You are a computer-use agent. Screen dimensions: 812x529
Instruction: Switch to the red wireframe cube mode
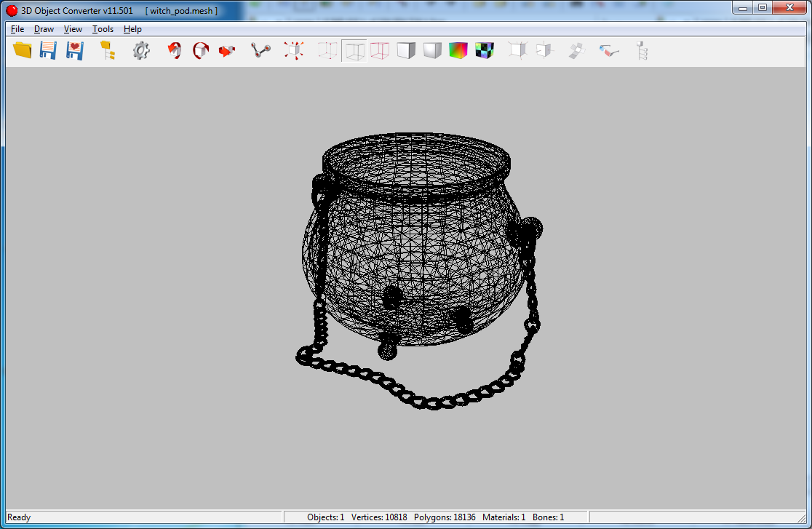[380, 51]
